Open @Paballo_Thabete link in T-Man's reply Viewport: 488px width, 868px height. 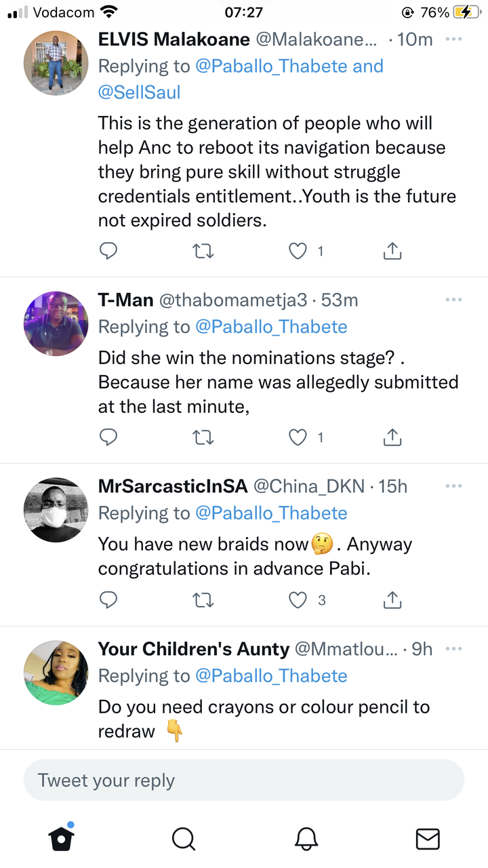tap(271, 327)
